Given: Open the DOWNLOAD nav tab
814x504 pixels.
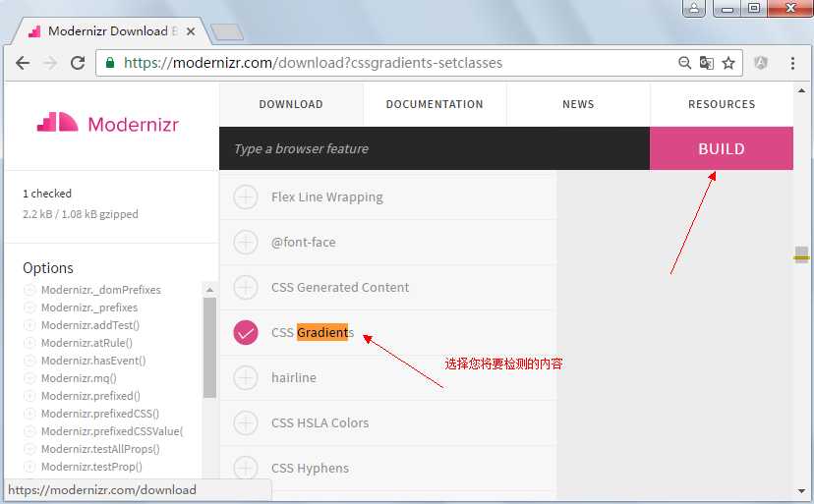Looking at the screenshot, I should [291, 104].
